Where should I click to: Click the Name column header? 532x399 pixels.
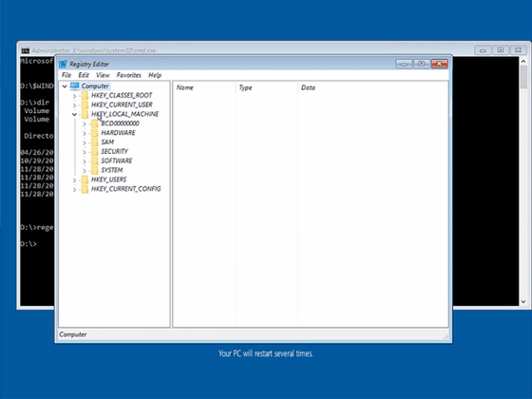204,87
